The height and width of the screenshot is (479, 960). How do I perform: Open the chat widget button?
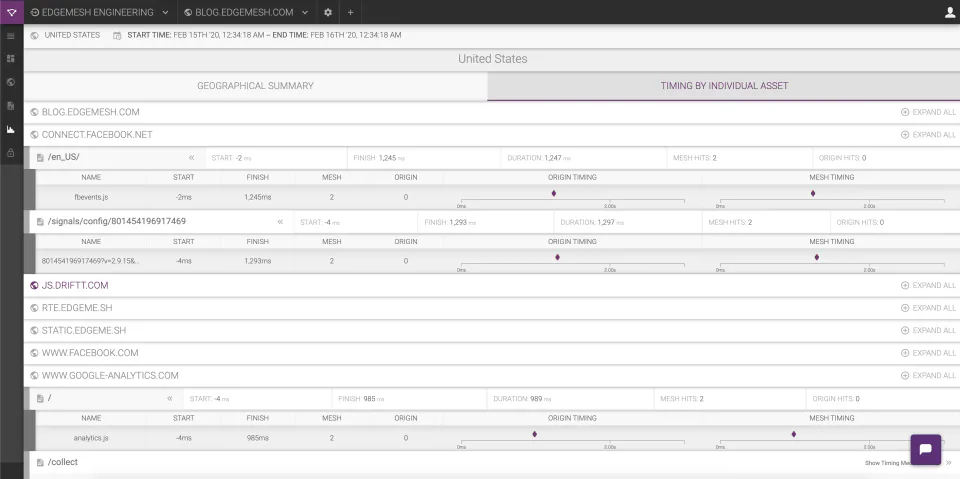(x=925, y=450)
